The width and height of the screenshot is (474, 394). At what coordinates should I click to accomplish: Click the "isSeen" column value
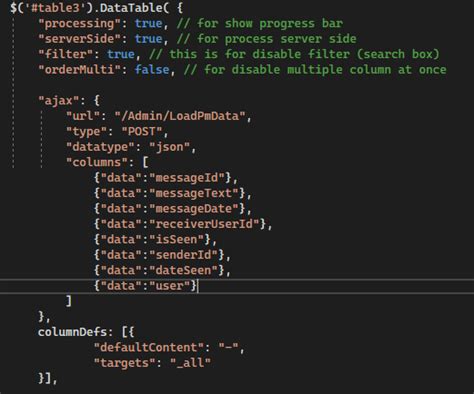(x=176, y=239)
